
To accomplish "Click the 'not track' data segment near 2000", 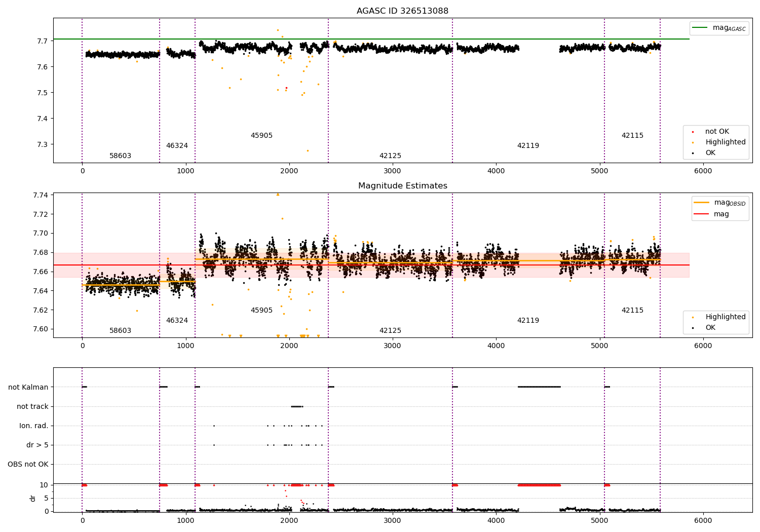I will click(x=297, y=406).
